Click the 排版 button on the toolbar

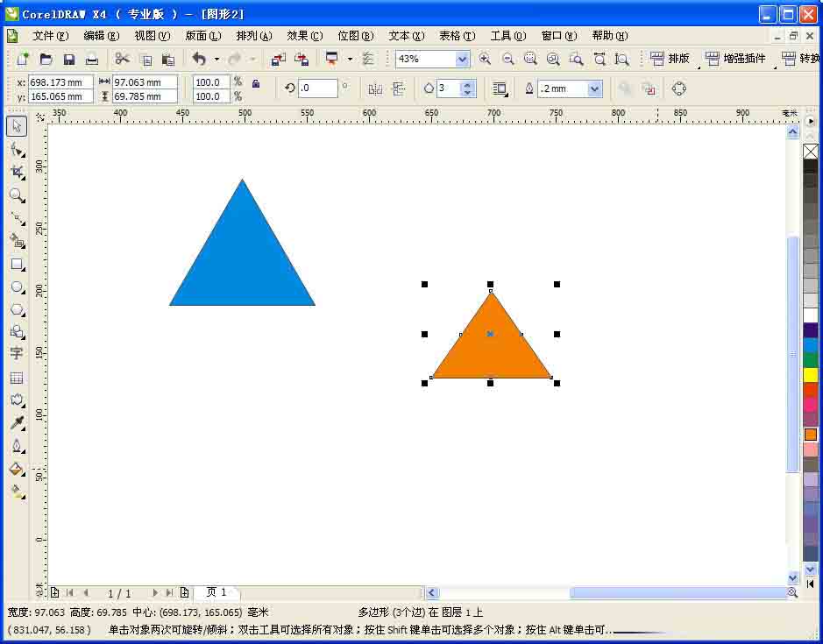click(x=671, y=59)
